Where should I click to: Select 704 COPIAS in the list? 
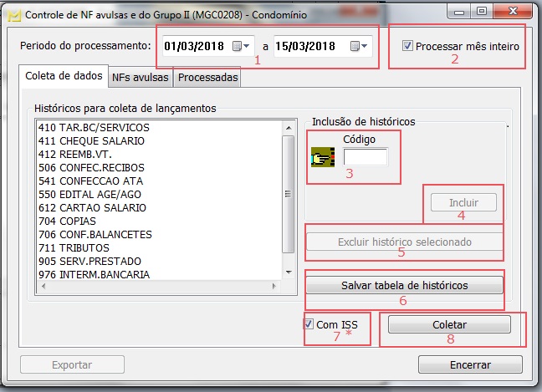[x=68, y=221]
